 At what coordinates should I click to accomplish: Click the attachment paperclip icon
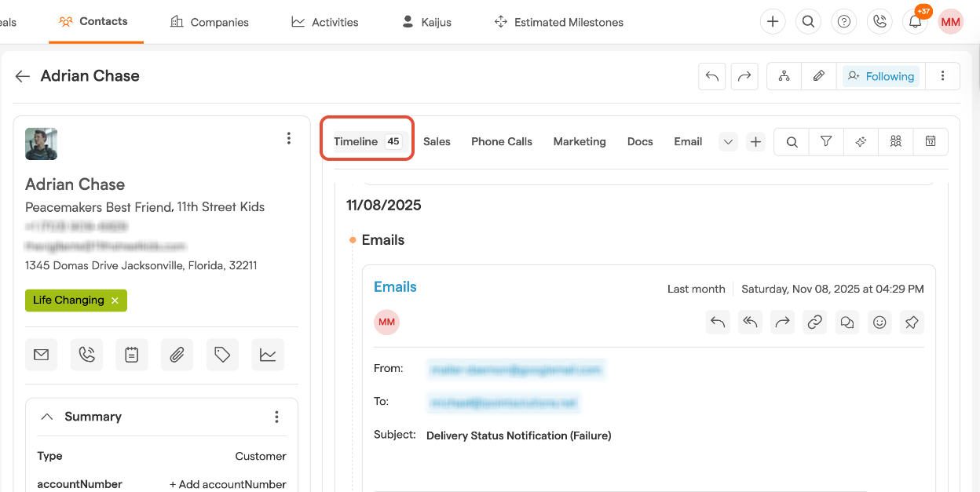pos(177,355)
